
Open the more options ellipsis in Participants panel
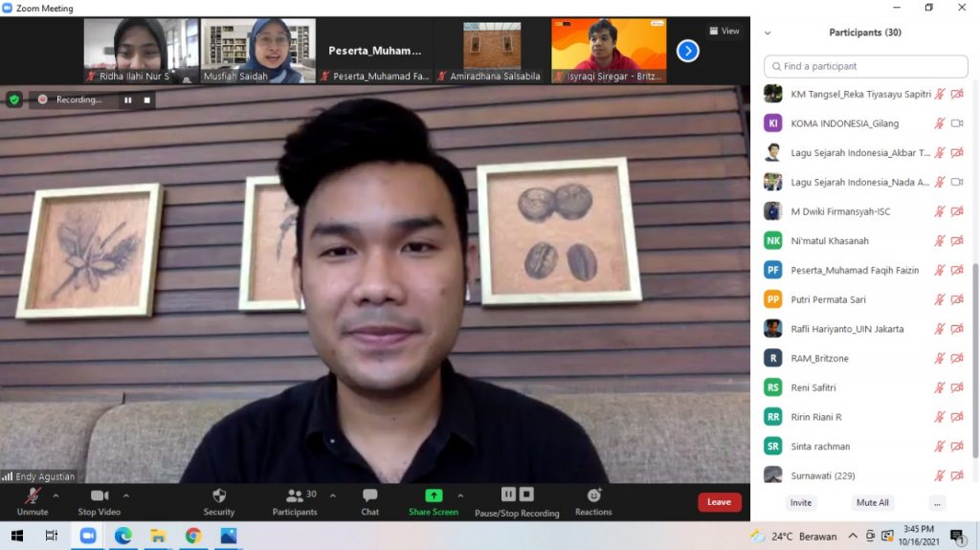point(937,502)
